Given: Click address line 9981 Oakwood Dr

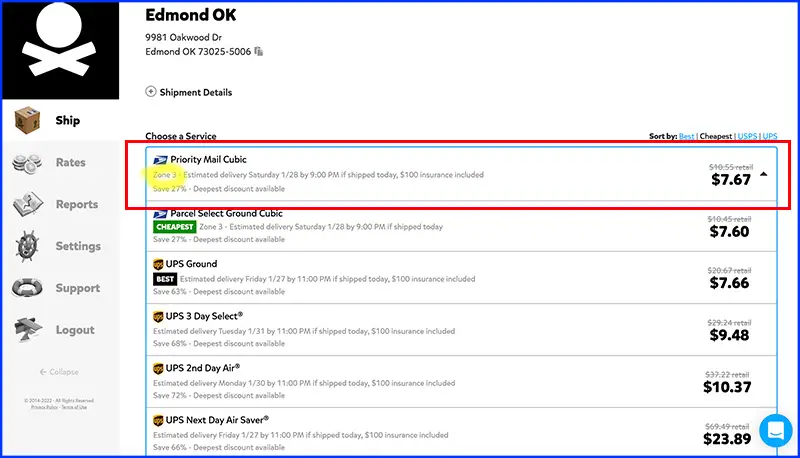Looking at the screenshot, I should pyautogui.click(x=184, y=37).
